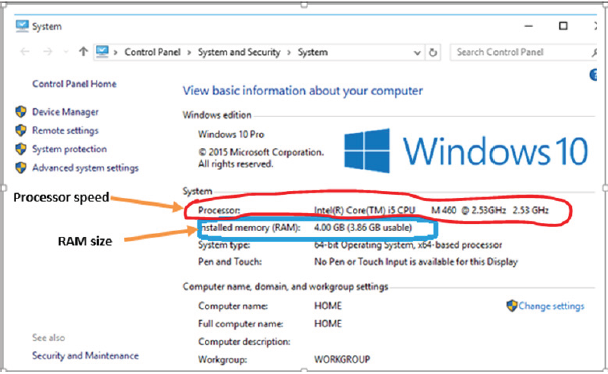The width and height of the screenshot is (608, 374).
Task: Click the Back arrow in navigation bar
Action: [x=25, y=52]
